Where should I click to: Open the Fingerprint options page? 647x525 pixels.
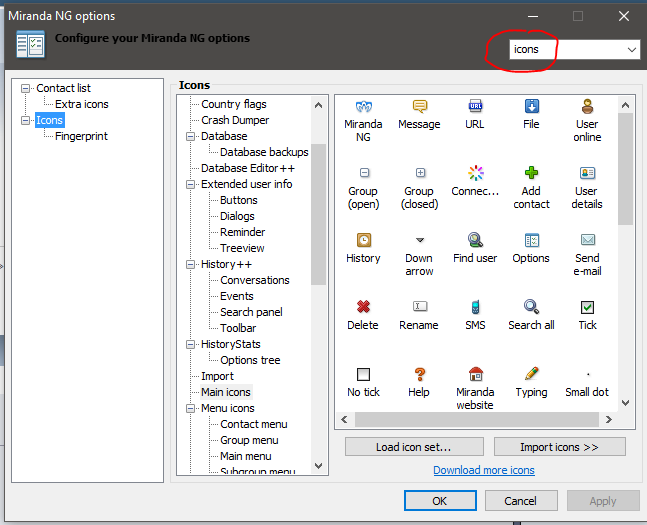click(81, 136)
